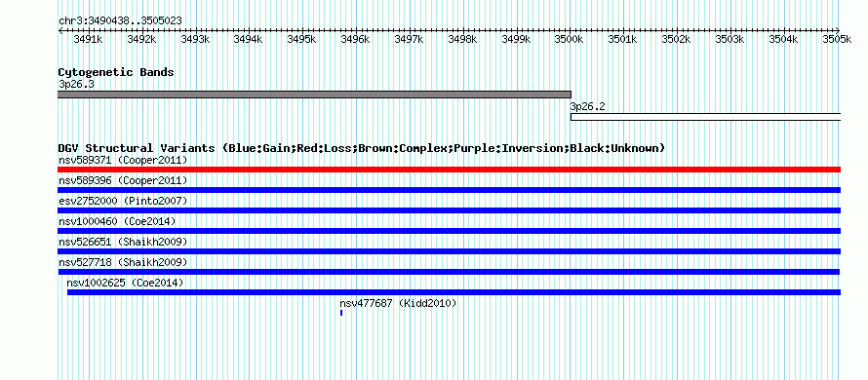Click the 3499k ruler tick label
The image size is (868, 380).
click(517, 39)
